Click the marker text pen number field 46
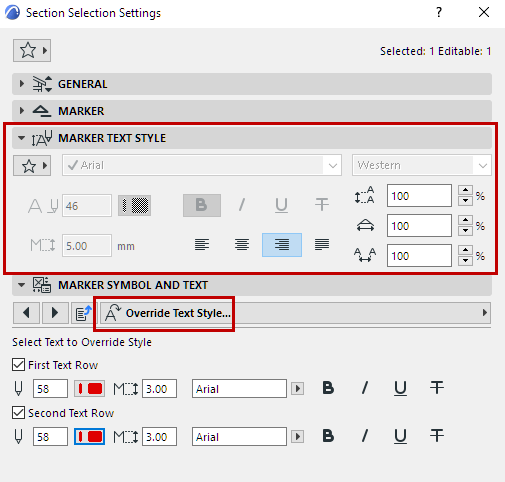This screenshot has height=482, width=505. [87, 206]
